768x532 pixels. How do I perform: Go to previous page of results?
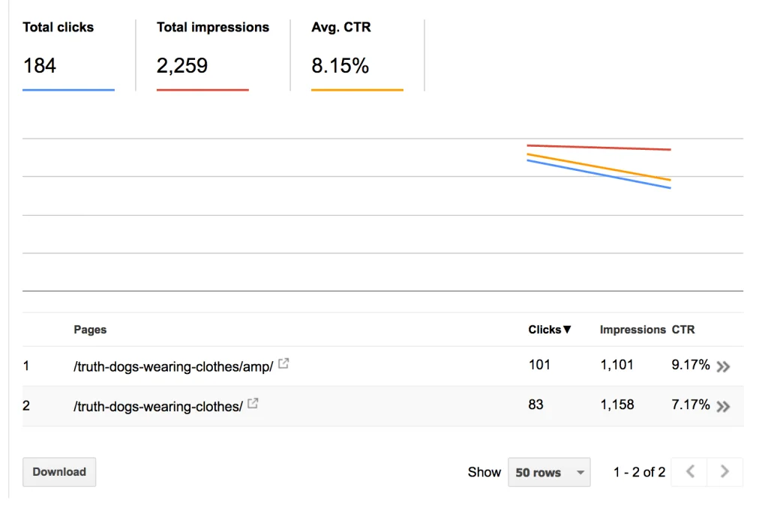[x=690, y=472]
